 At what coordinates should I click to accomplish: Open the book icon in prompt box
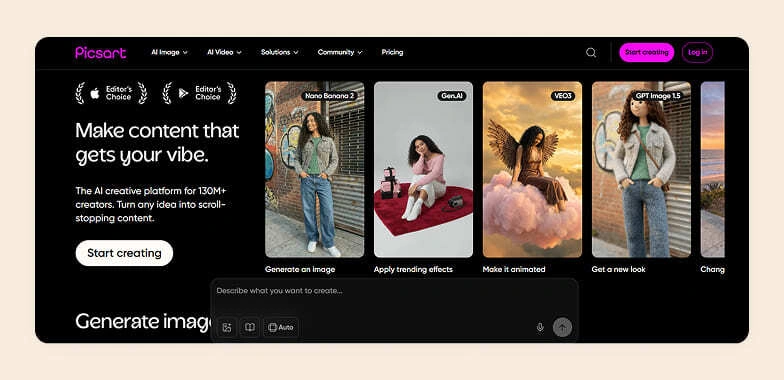click(x=250, y=328)
